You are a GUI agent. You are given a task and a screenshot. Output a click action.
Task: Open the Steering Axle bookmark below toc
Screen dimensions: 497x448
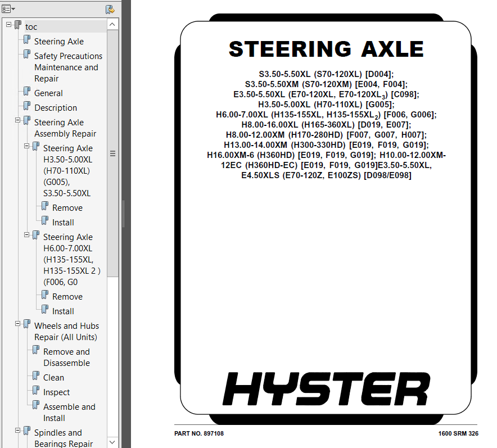pyautogui.click(x=59, y=42)
